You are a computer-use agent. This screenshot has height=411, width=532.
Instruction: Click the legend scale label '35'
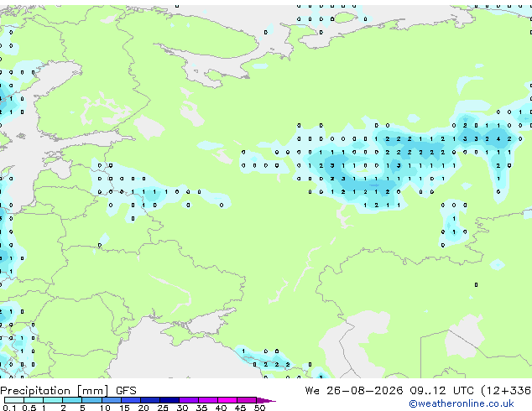(201, 408)
